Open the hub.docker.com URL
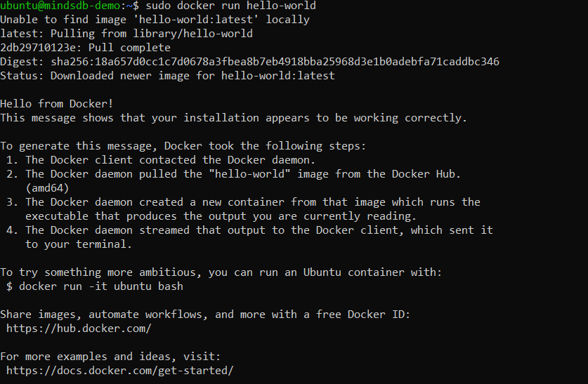This screenshot has width=588, height=384. tap(79, 328)
